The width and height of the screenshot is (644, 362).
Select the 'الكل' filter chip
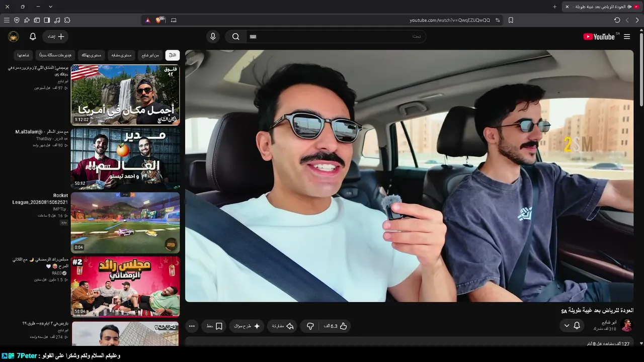coord(173,55)
